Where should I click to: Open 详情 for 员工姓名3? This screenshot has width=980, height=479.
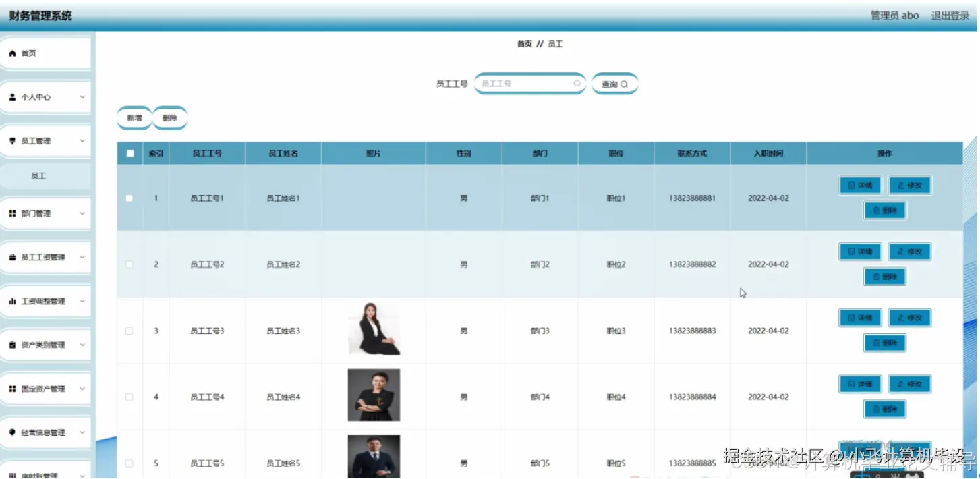[860, 318]
